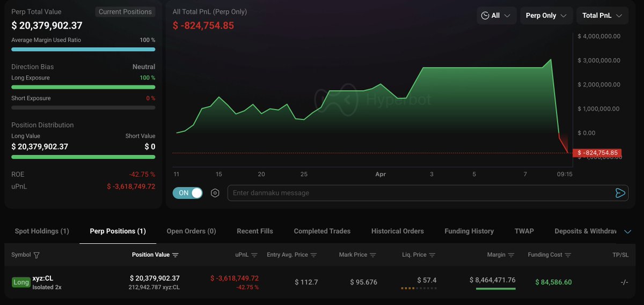Screen dimensions: 644x305
Task: Click the Mark Price sort icon
Action: (x=373, y=255)
